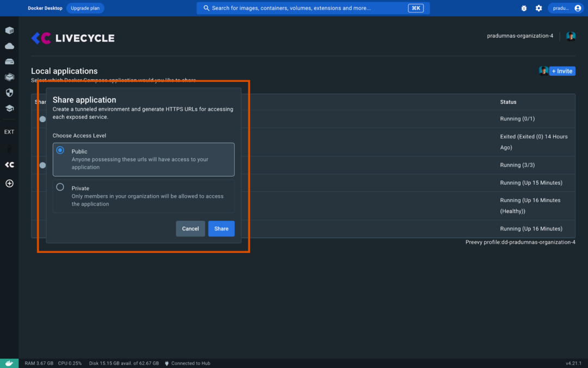Viewport: 588px width, 368px height.
Task: Open the Containers view in the sidebar
Action: [x=9, y=31]
